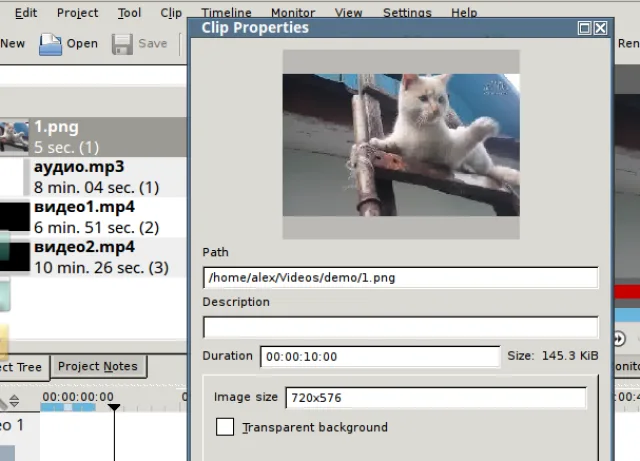Select the аудио.mp3 clip

(x=93, y=177)
